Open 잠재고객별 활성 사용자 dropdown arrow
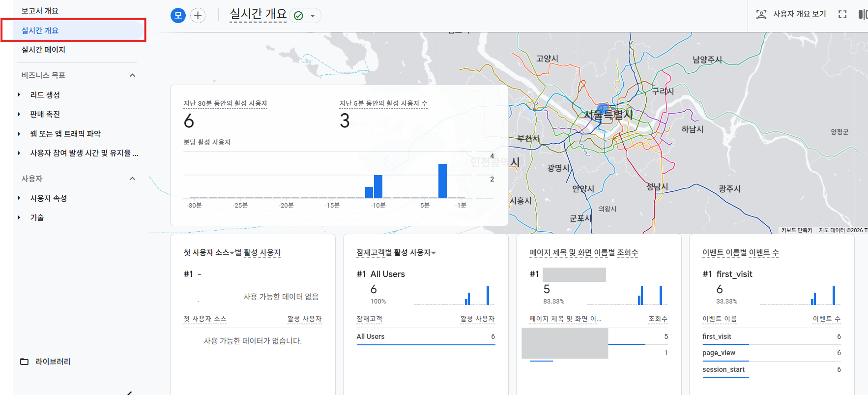Screen dimensions: 868x395 coord(434,253)
